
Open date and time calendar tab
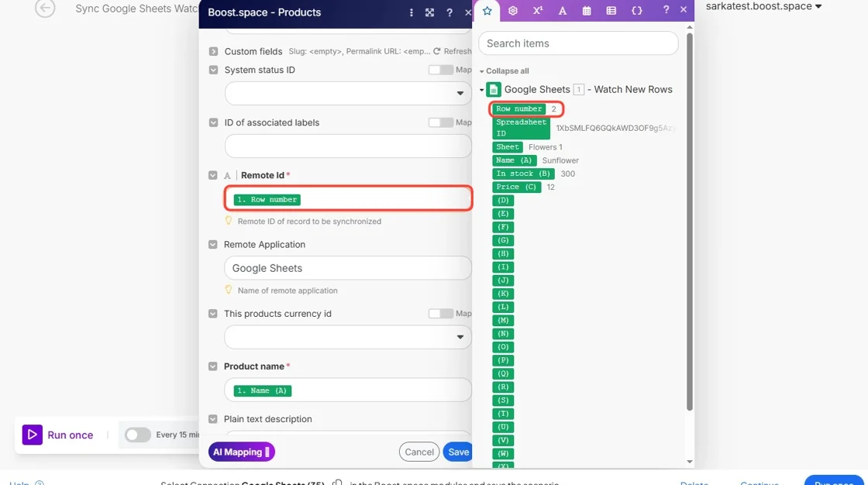587,11
